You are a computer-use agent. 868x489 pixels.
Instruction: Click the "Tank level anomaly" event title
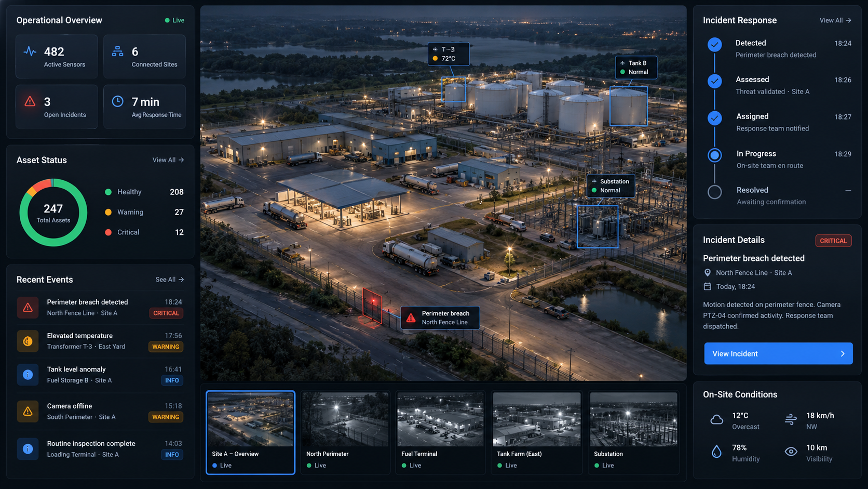coord(76,369)
